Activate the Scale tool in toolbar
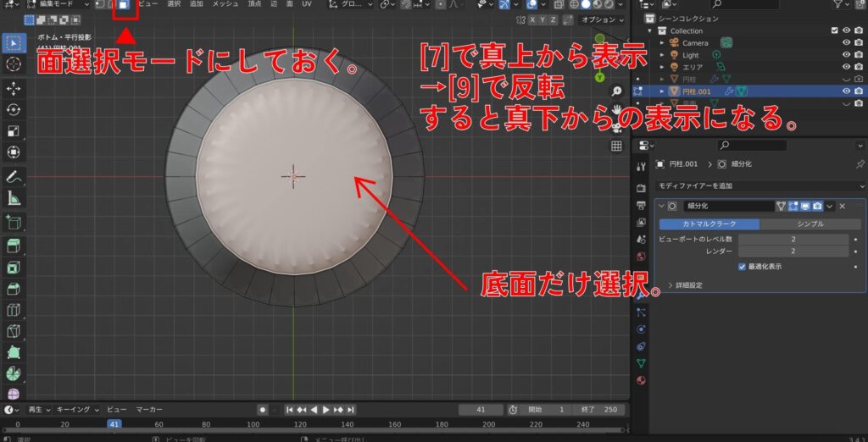 14,131
